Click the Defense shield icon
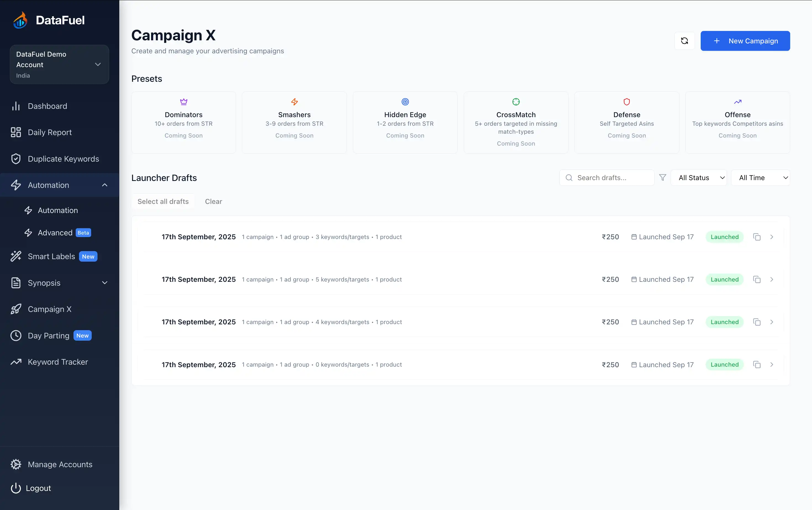This screenshot has width=812, height=510. click(x=626, y=101)
